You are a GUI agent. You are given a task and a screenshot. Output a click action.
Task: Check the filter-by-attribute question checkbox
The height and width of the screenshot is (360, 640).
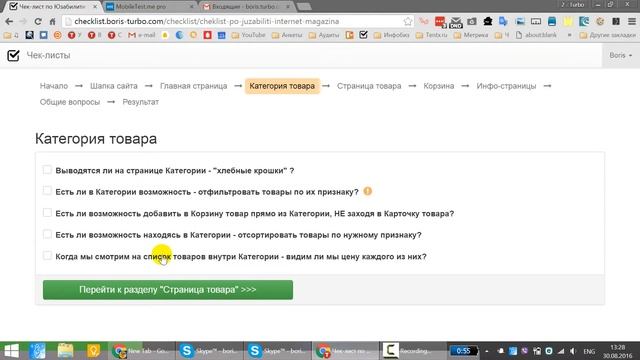point(47,191)
